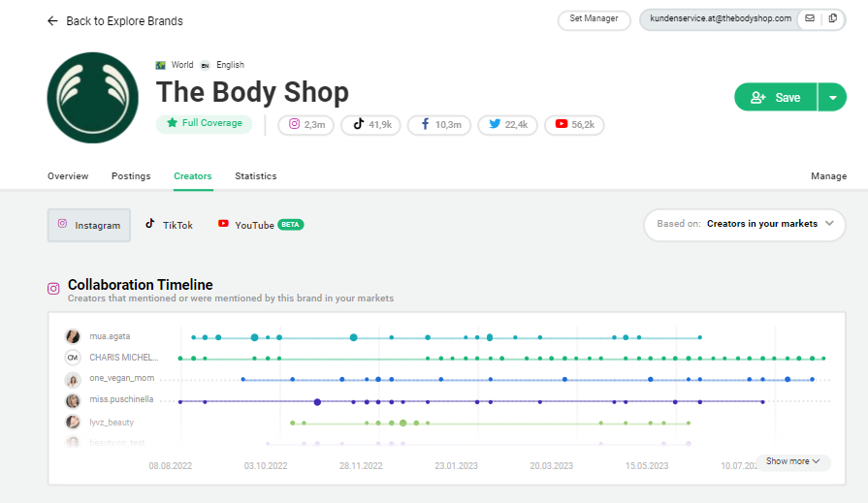Screen dimensions: 868x503
Task: Open YouTube 56,2k follower chip
Action: point(574,124)
